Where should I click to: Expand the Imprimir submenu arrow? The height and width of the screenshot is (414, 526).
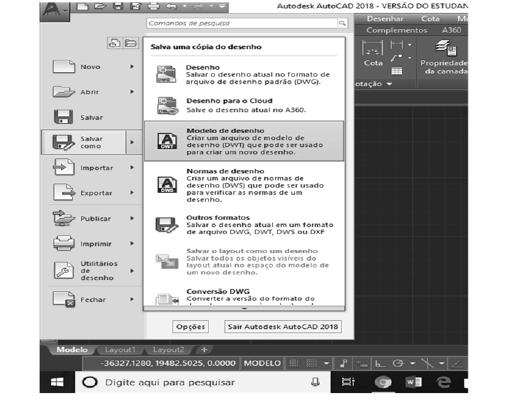point(132,243)
